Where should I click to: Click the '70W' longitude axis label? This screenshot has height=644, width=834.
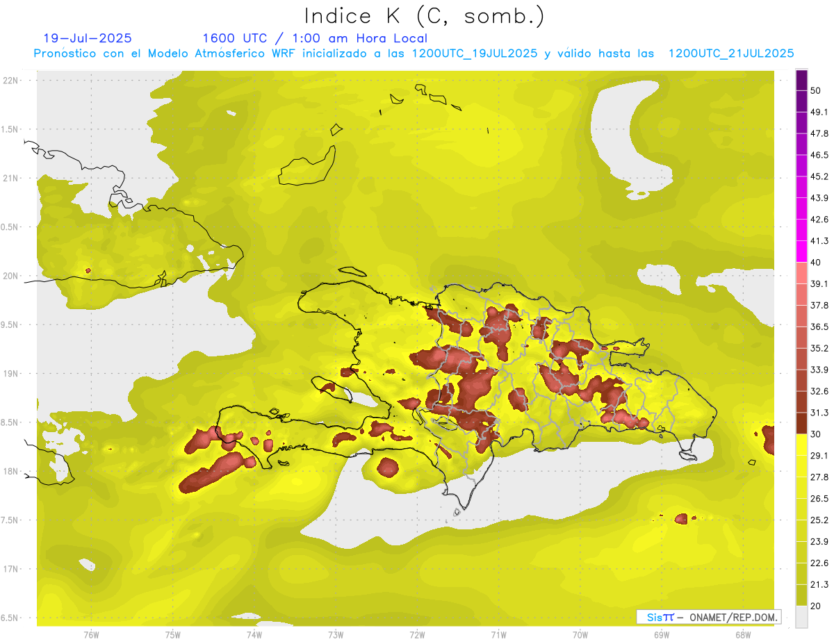click(x=580, y=635)
